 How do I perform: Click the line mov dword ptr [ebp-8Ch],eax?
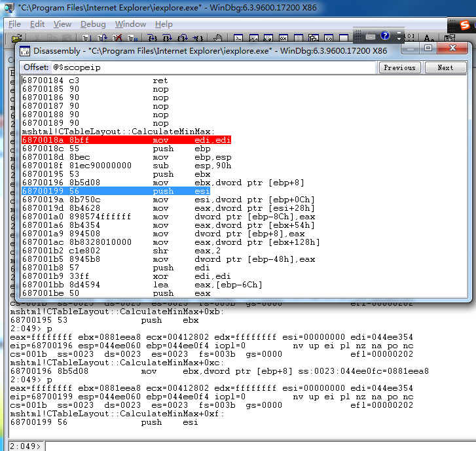pyautogui.click(x=168, y=217)
